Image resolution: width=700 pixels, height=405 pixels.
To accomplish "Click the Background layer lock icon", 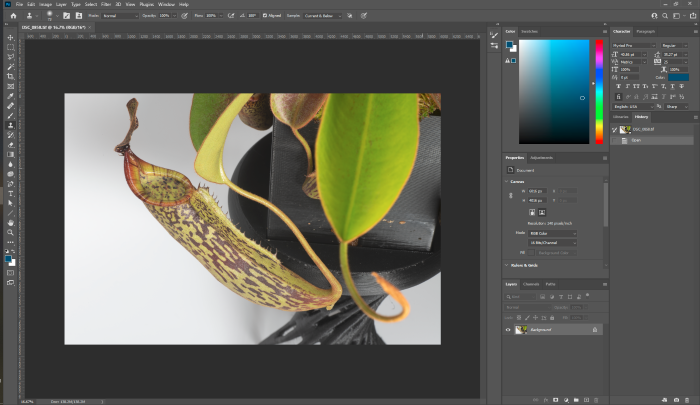I will 595,329.
